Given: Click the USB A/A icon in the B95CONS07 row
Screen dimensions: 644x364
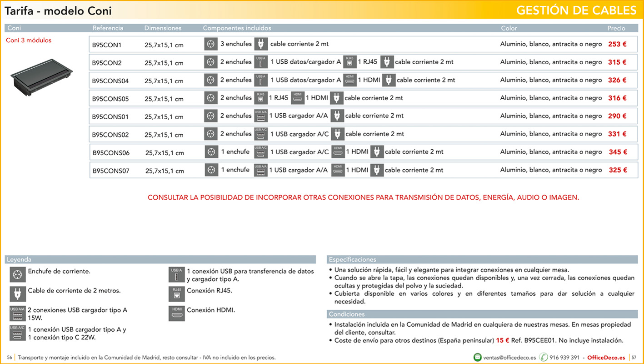Looking at the screenshot, I should (261, 170).
